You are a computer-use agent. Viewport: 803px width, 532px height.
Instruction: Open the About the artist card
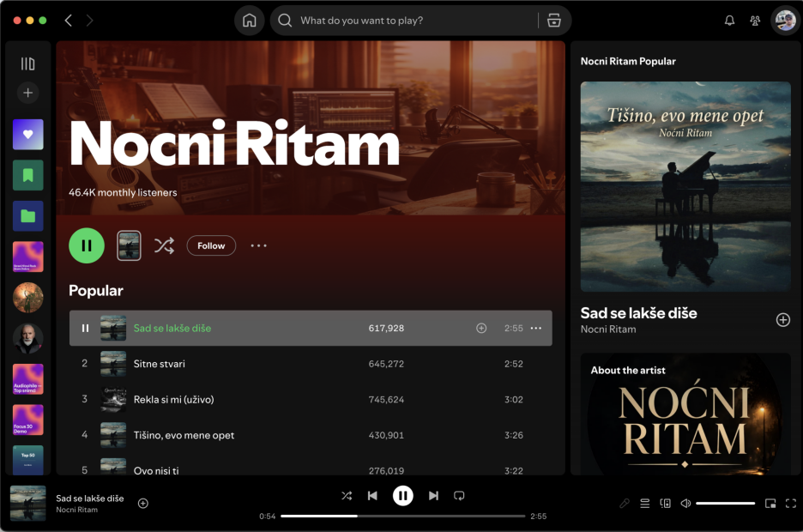[x=685, y=414]
